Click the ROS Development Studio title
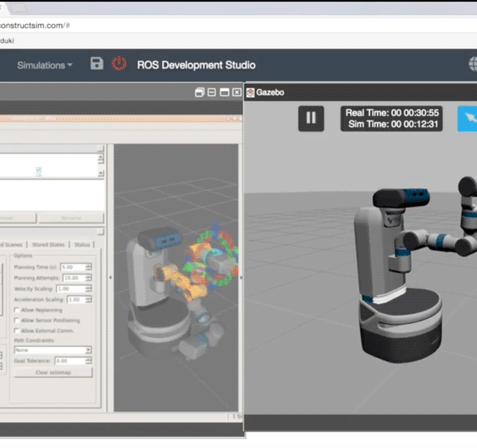This screenshot has width=477, height=448. point(196,65)
